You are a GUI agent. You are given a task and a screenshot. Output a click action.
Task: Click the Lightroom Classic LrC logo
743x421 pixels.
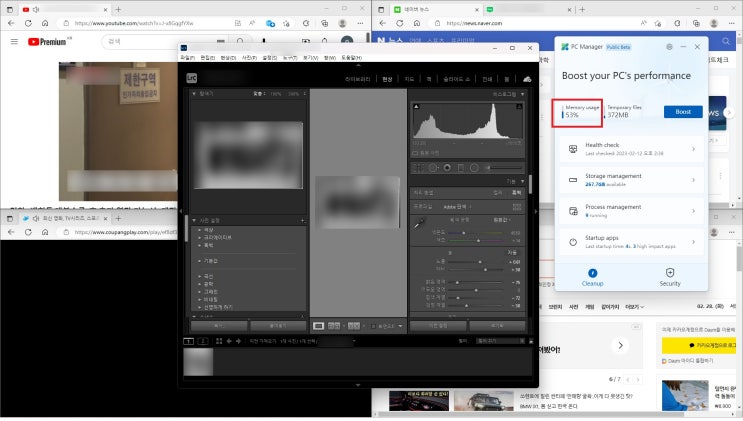pos(191,78)
